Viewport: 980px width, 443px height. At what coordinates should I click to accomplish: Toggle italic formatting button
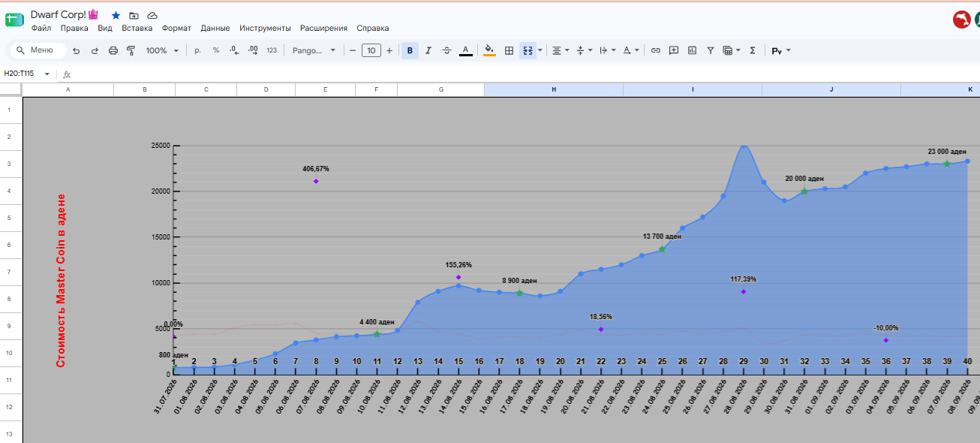428,50
